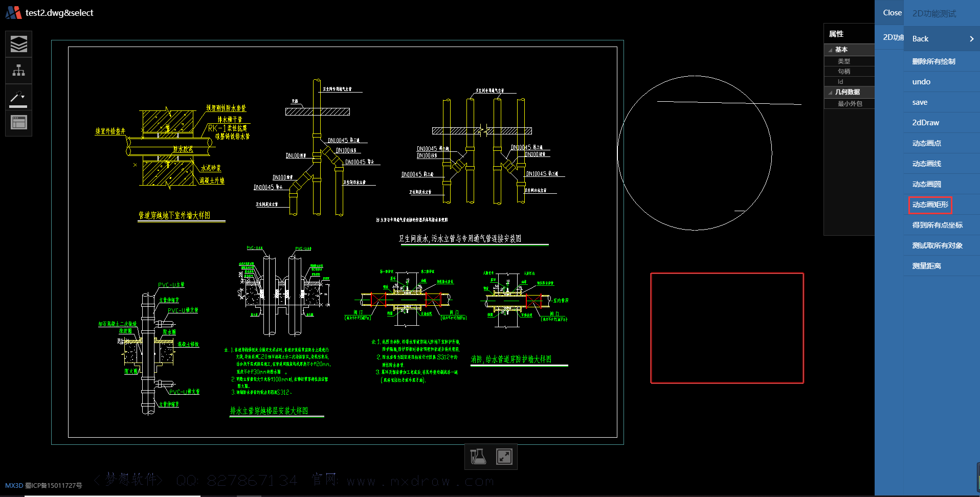Click Close on the side panel

point(892,13)
